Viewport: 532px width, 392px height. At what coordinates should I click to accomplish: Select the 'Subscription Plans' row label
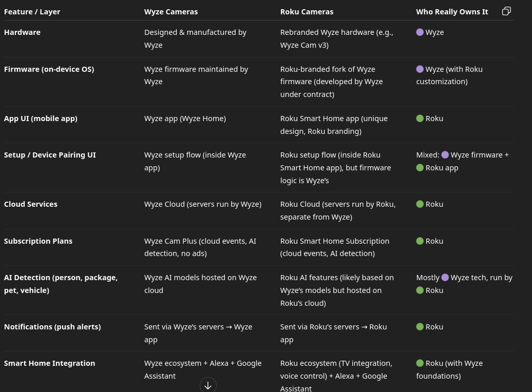[x=38, y=241]
